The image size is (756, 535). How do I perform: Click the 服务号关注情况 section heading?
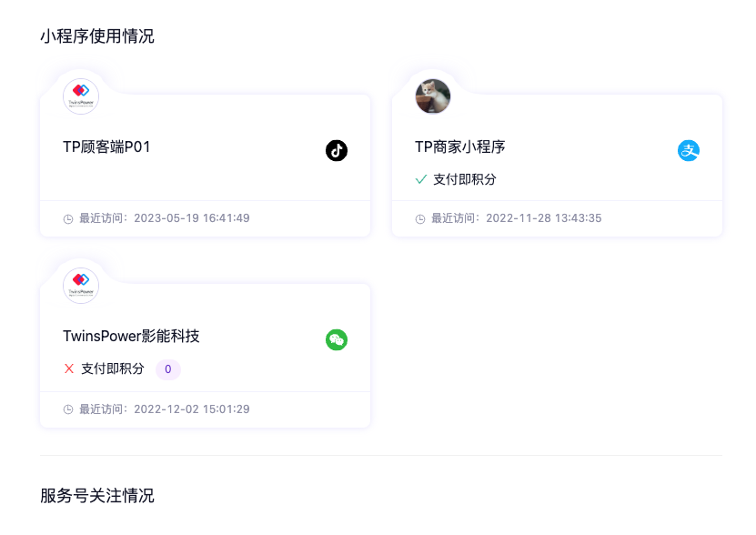[x=97, y=496]
